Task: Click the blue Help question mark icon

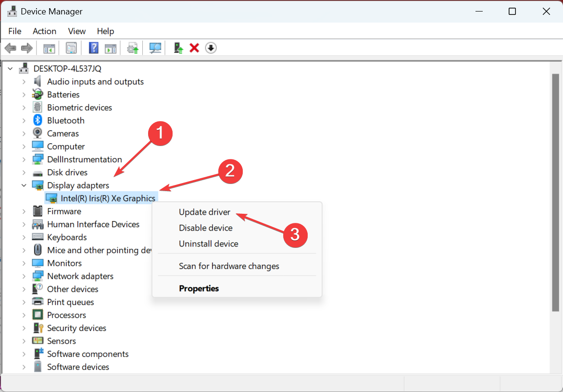Action: point(94,48)
